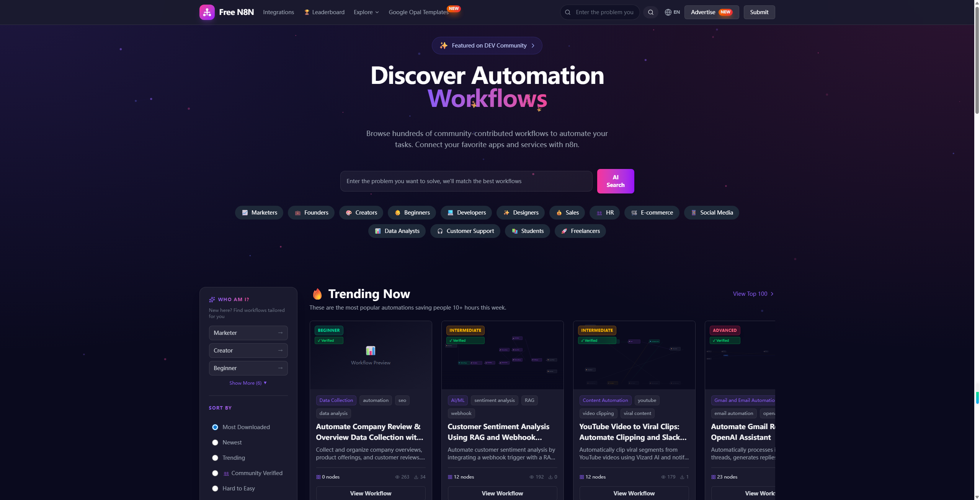Select the Trending sort option

(x=215, y=458)
